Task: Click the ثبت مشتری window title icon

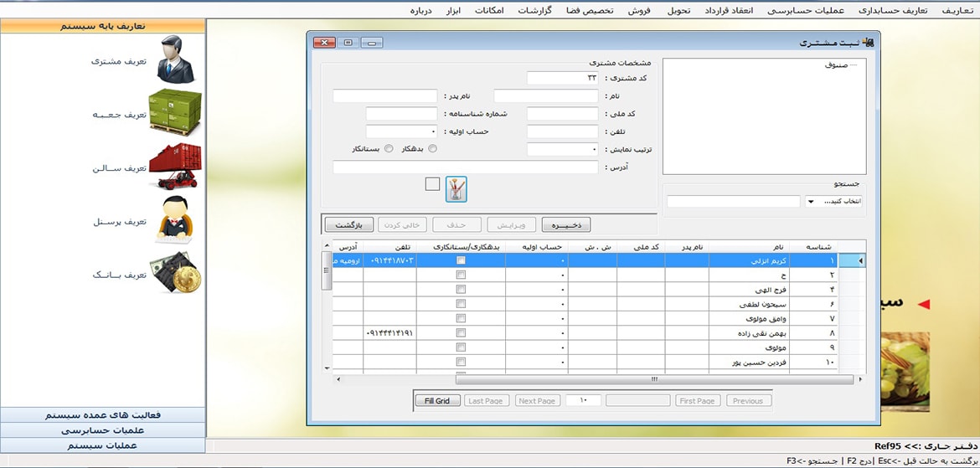Action: 868,43
